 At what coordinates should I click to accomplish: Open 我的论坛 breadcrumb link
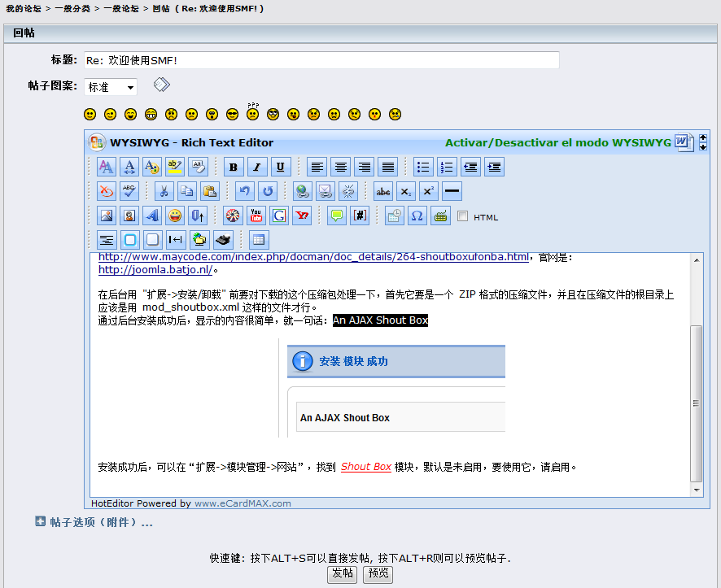coord(24,8)
